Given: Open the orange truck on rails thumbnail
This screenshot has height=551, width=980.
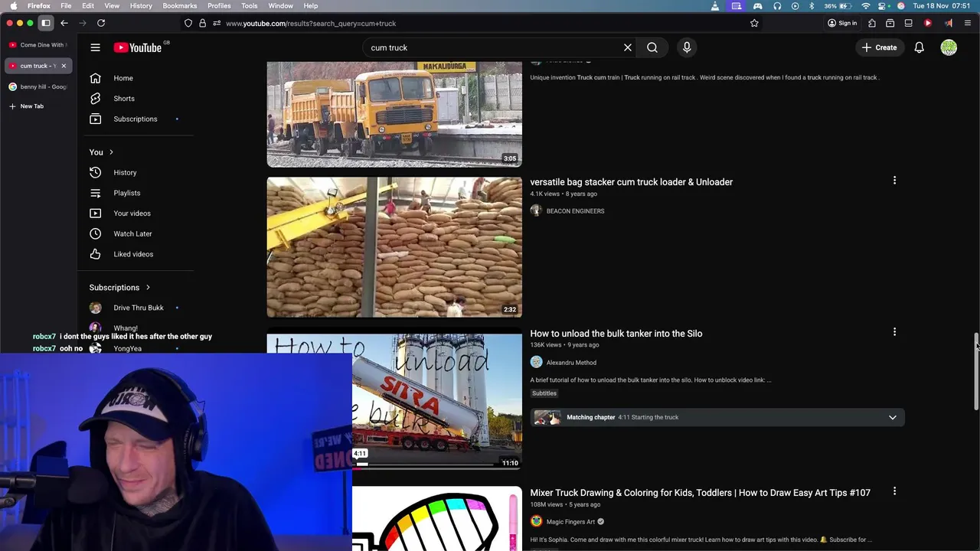Looking at the screenshot, I should (394, 115).
